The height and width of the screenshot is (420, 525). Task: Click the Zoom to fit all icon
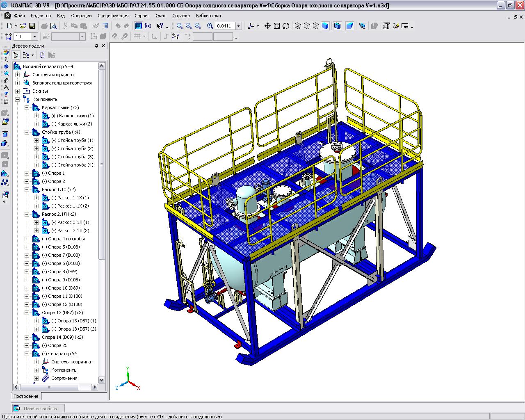[277, 26]
